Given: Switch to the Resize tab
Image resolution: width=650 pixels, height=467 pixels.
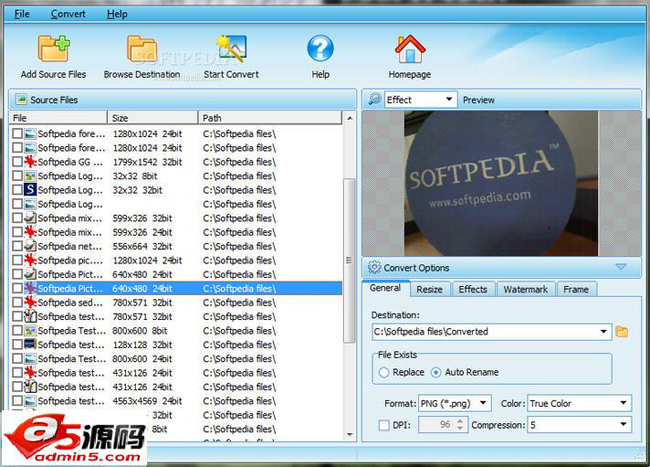Looking at the screenshot, I should pos(429,289).
